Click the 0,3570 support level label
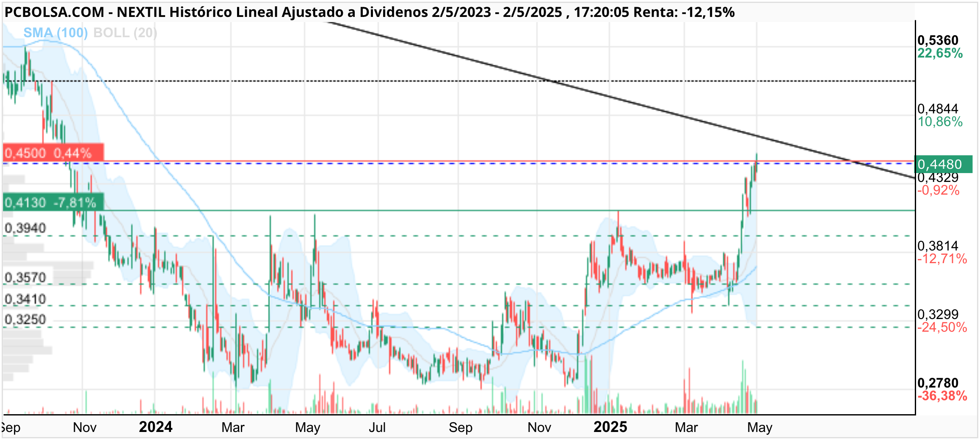 pos(25,278)
